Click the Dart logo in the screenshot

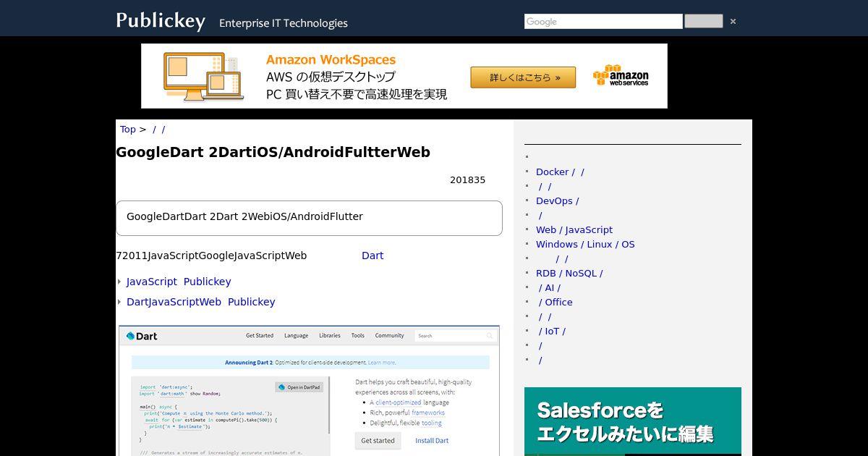point(142,336)
